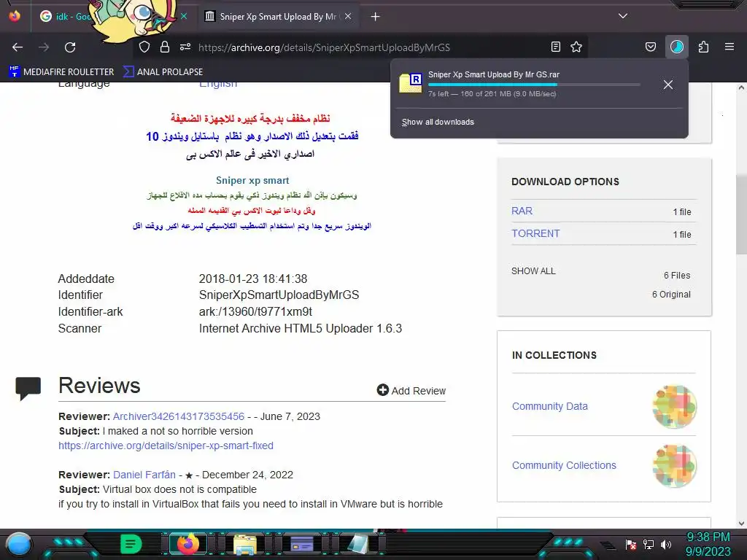The width and height of the screenshot is (747, 560).
Task: Cancel the Sniper Xp rar download
Action: pos(668,85)
